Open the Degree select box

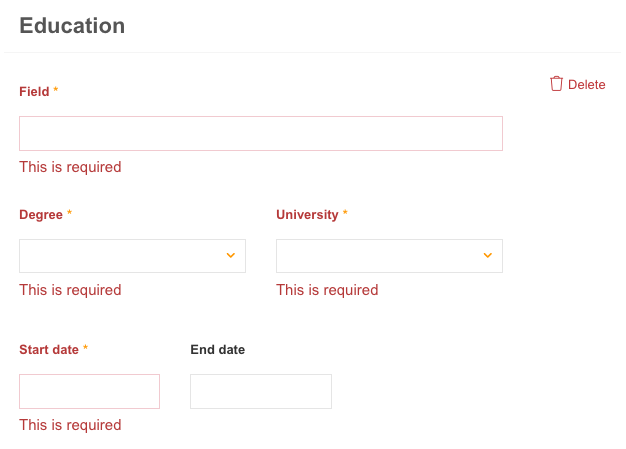point(132,256)
